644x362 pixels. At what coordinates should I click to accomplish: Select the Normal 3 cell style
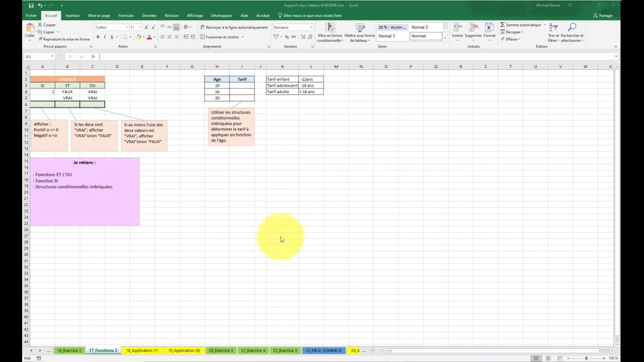393,36
